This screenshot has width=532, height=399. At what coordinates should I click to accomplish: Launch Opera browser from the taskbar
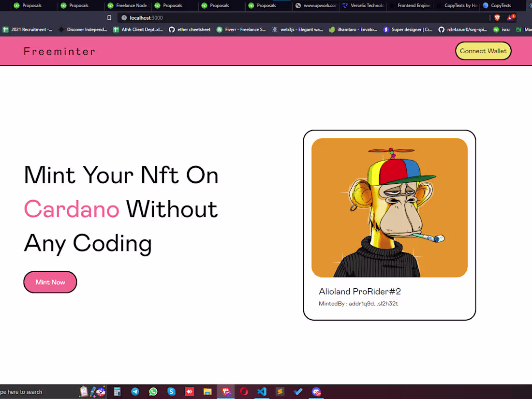244,391
